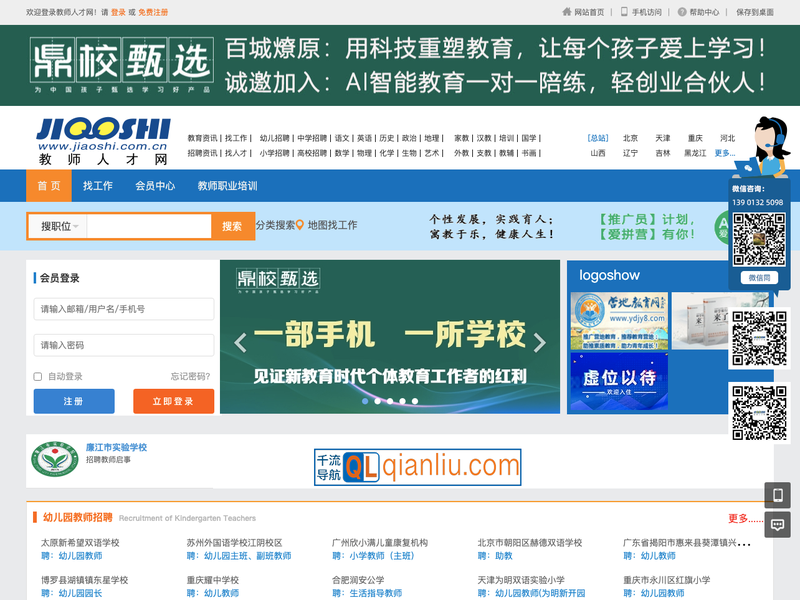Viewport: 800px width, 600px height.
Task: Advance to next banner slide arrow
Action: pos(539,343)
